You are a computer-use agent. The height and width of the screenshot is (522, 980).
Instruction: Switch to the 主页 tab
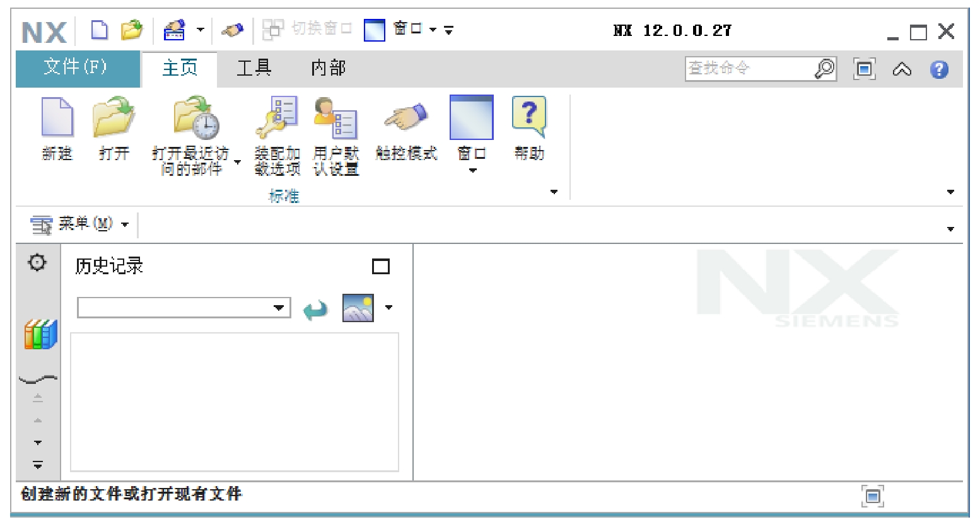coord(180,68)
